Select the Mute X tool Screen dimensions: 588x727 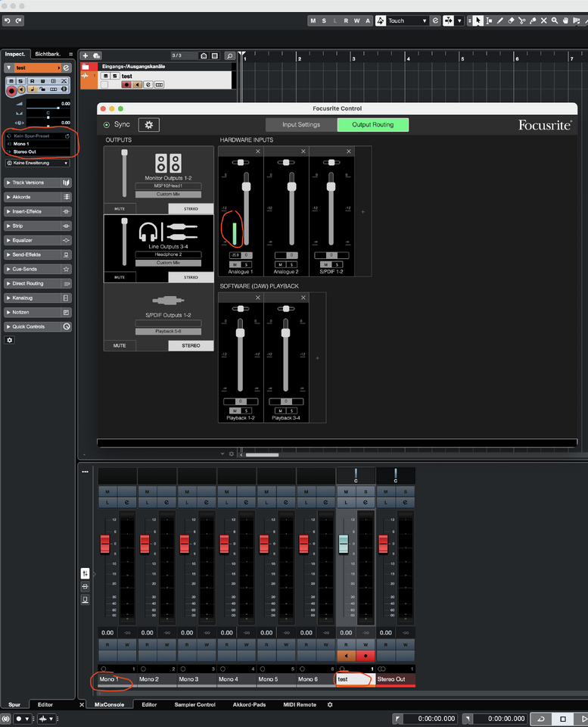coord(543,20)
